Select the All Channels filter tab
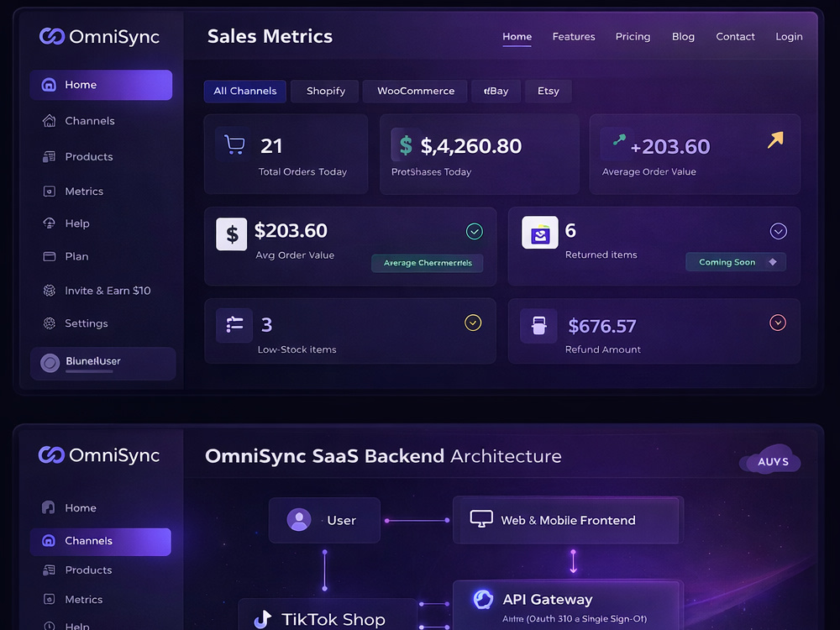The width and height of the screenshot is (840, 630). [244, 91]
